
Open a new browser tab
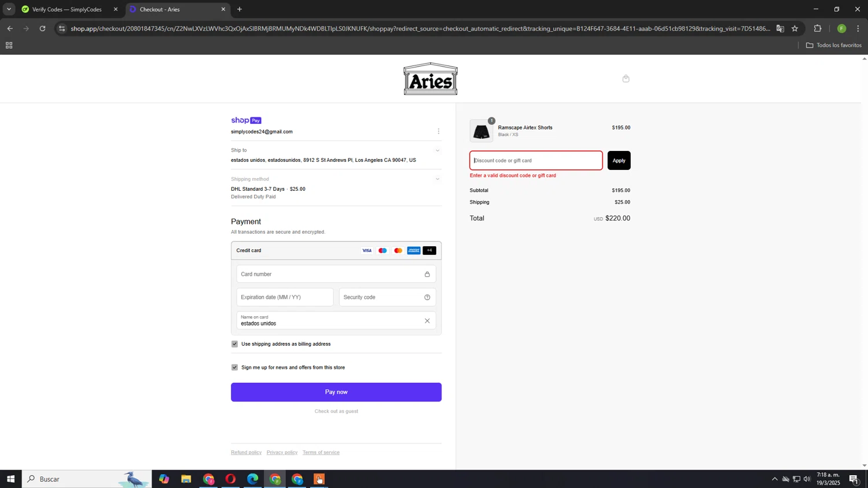tap(240, 9)
